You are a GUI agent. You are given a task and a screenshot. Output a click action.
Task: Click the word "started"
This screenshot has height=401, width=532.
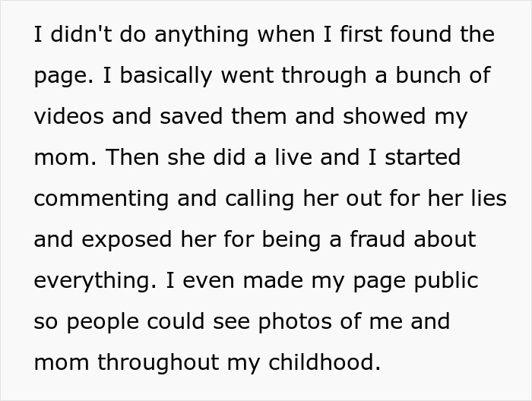424,158
